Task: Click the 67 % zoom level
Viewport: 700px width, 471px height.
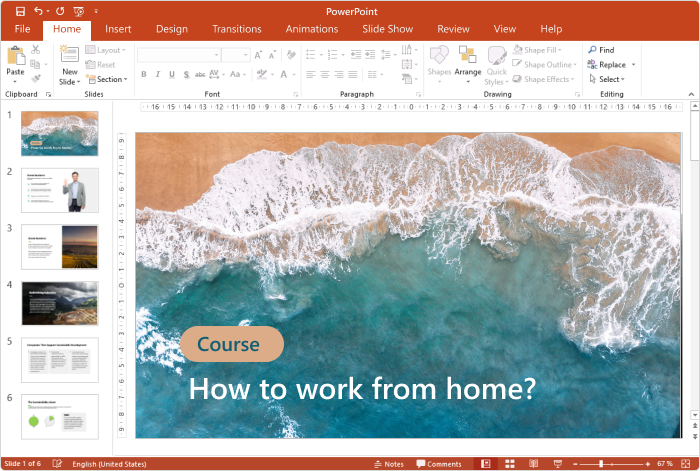Action: pyautogui.click(x=665, y=464)
